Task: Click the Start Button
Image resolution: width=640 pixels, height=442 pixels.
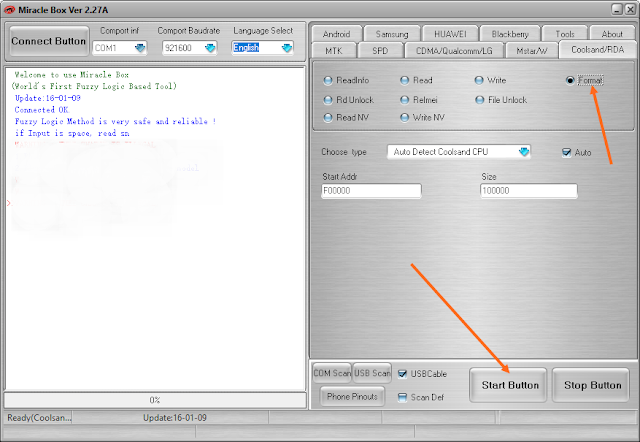Action: [x=508, y=385]
